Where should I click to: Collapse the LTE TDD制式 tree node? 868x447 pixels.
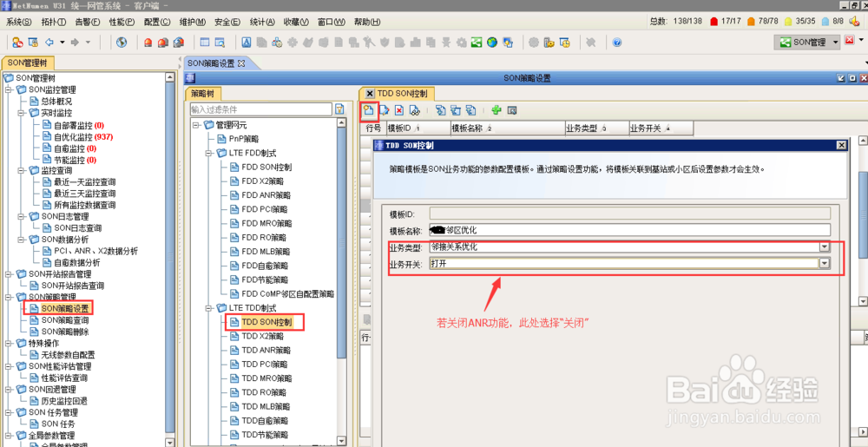coord(210,307)
